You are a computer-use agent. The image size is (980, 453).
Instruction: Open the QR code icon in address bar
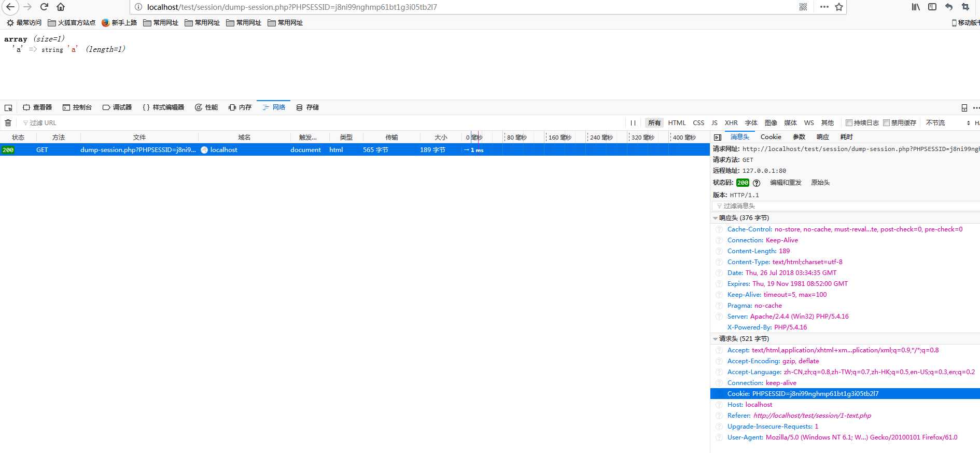click(803, 7)
